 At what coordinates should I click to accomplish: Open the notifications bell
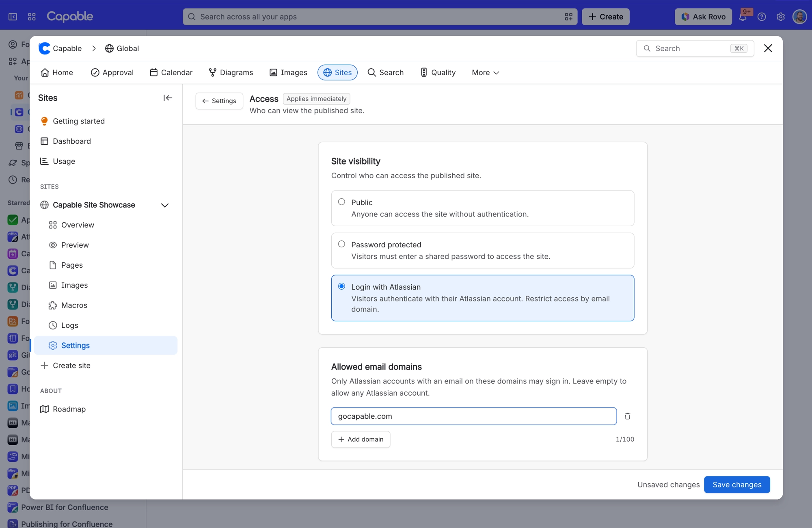click(x=743, y=17)
